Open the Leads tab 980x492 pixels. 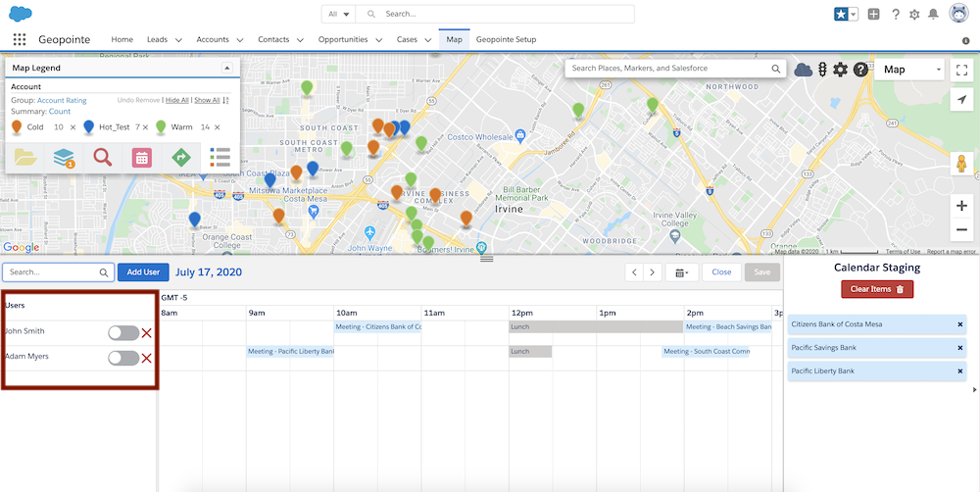coord(157,39)
